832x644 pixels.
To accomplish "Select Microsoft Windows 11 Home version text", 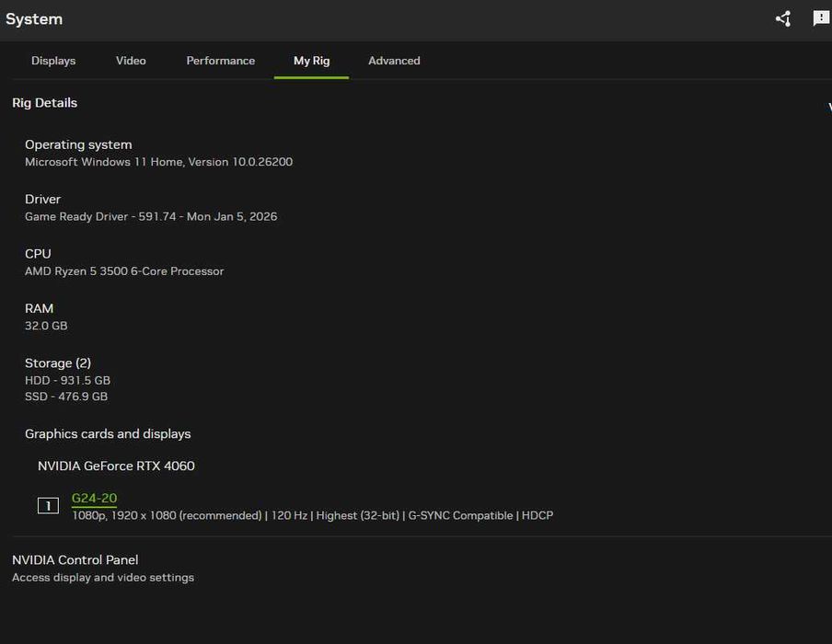I will [x=158, y=162].
